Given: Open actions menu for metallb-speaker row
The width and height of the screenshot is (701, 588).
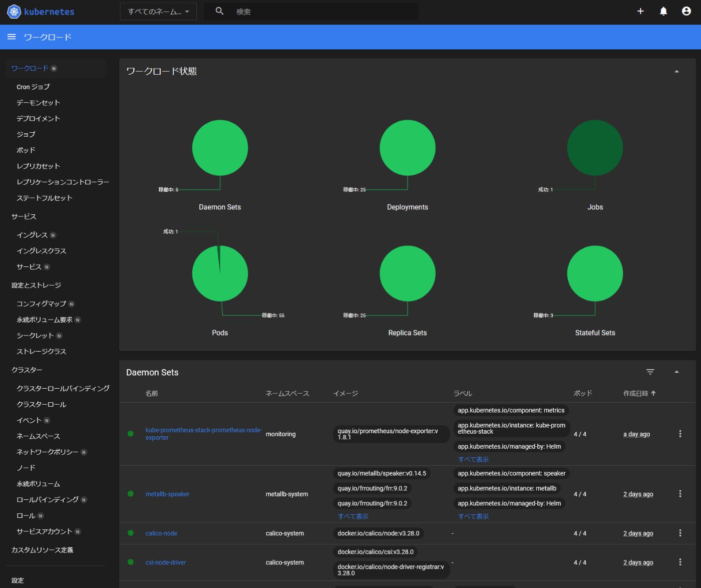Looking at the screenshot, I should tap(680, 494).
